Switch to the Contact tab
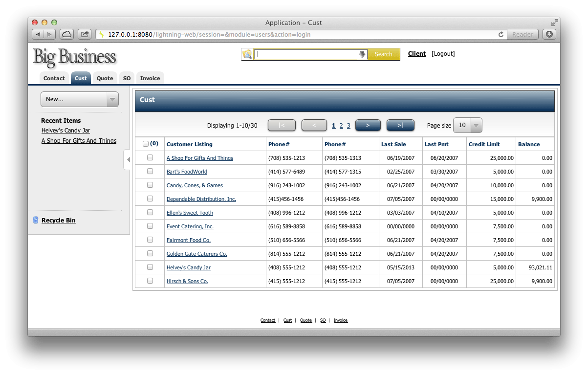Viewport: 588px width, 375px height. [54, 78]
